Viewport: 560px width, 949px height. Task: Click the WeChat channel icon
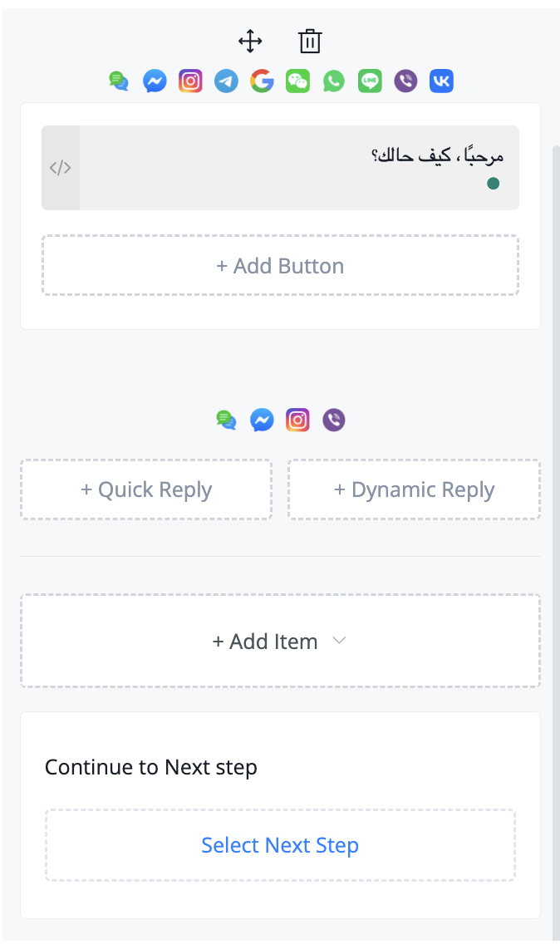coord(297,81)
